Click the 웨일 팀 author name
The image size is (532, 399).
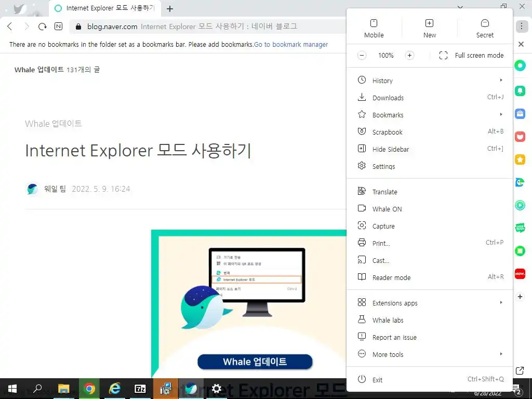point(55,189)
